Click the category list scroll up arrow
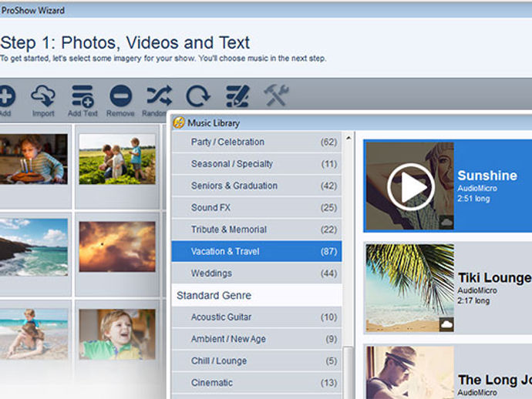Screen dimensions: 532x399 pyautogui.click(x=348, y=138)
